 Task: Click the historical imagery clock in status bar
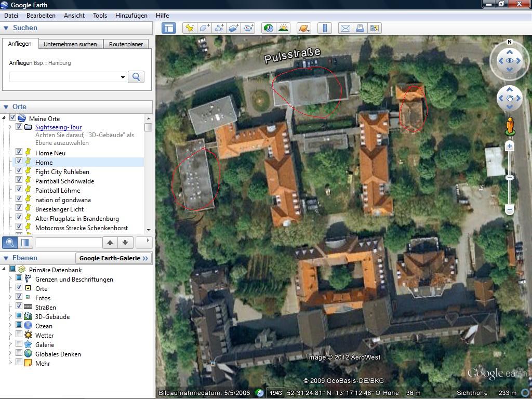pos(260,393)
